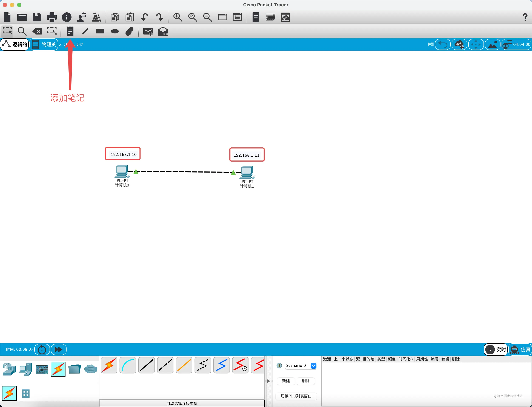Select the 计算机1 PC device

pos(247,173)
